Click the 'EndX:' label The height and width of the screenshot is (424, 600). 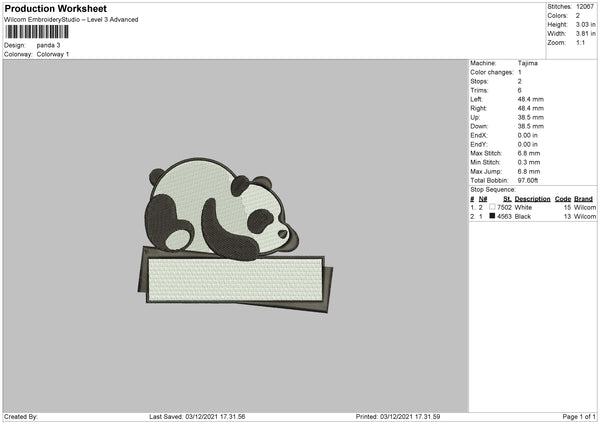(479, 135)
